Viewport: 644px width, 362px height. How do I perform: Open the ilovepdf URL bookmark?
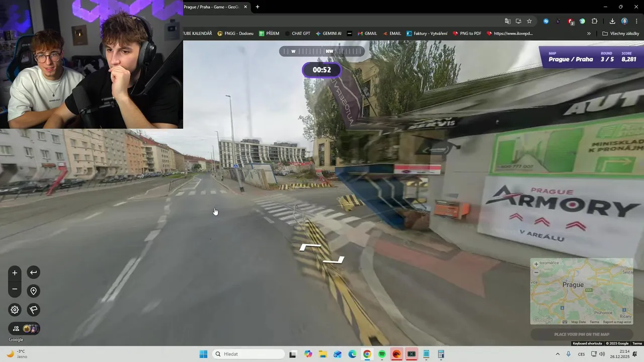click(509, 34)
